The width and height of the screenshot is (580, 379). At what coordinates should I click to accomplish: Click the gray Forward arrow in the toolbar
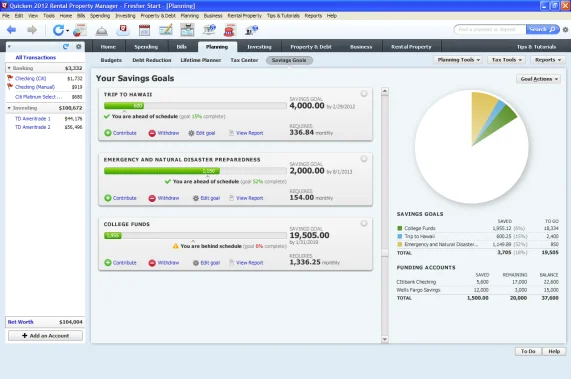(32, 30)
